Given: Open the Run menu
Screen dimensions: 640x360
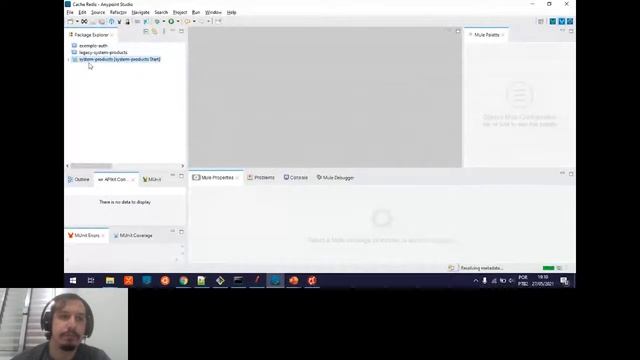Looking at the screenshot, I should pyautogui.click(x=196, y=13).
